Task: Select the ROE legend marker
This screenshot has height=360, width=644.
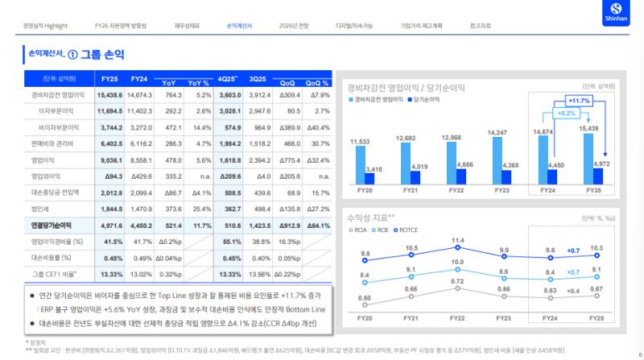Action: click(375, 229)
